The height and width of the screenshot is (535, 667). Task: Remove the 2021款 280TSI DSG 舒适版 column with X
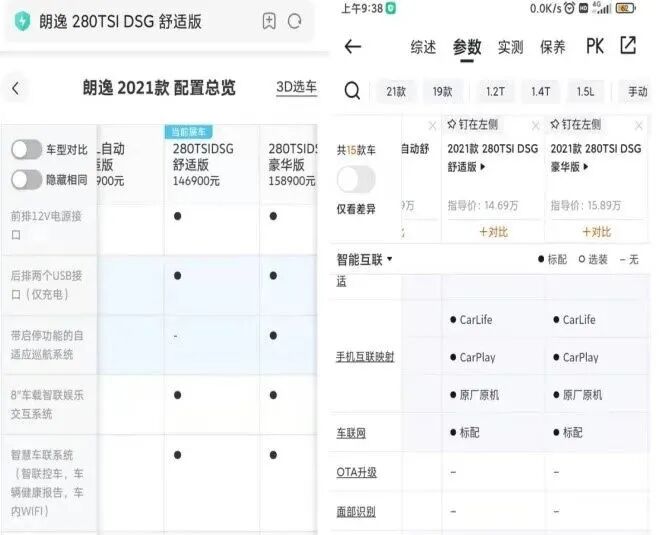coord(536,126)
